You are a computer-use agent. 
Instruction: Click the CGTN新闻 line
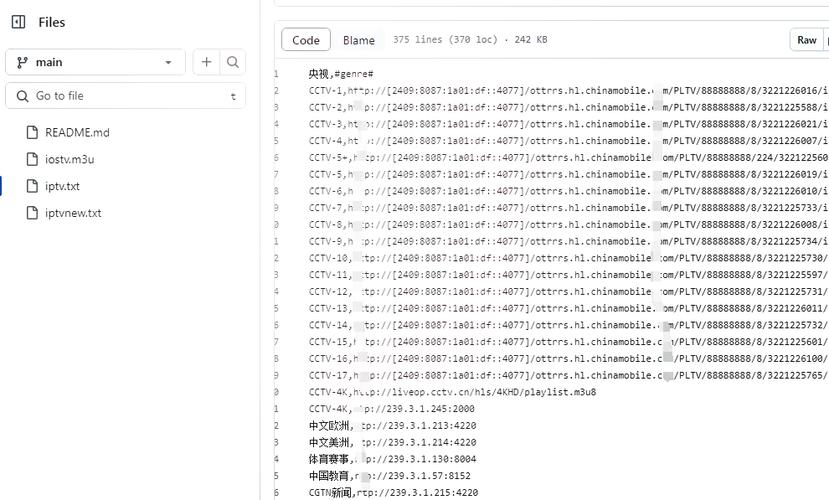pyautogui.click(x=393, y=493)
